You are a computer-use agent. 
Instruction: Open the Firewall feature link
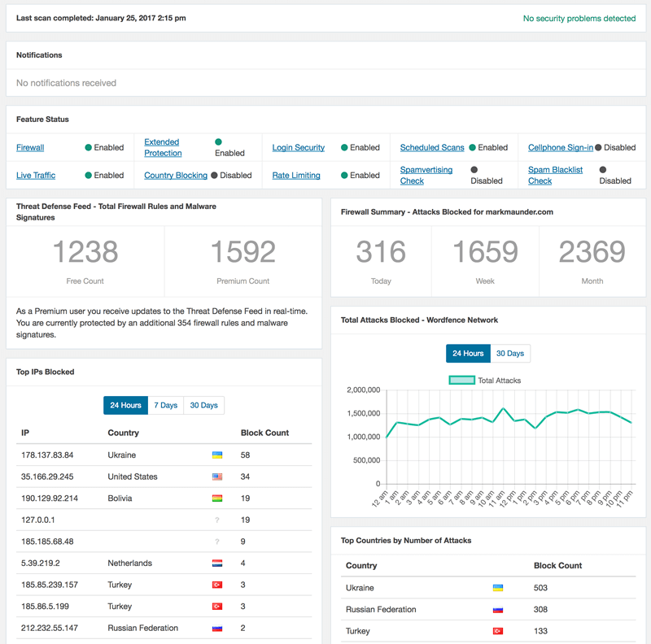(x=30, y=148)
